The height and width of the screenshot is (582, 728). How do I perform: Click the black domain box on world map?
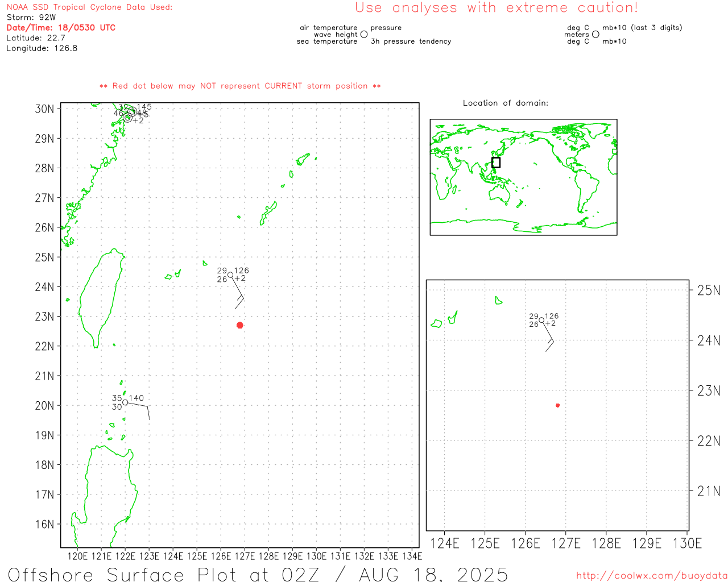(496, 163)
